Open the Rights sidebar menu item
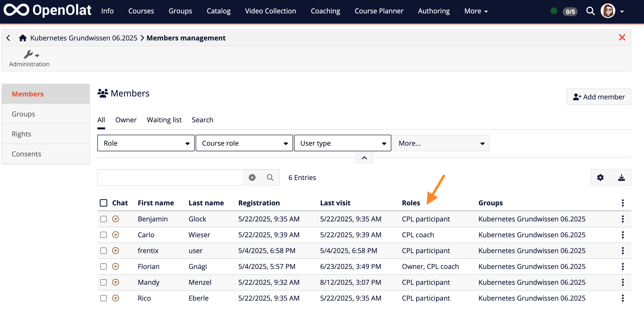644x324 pixels. pos(21,134)
